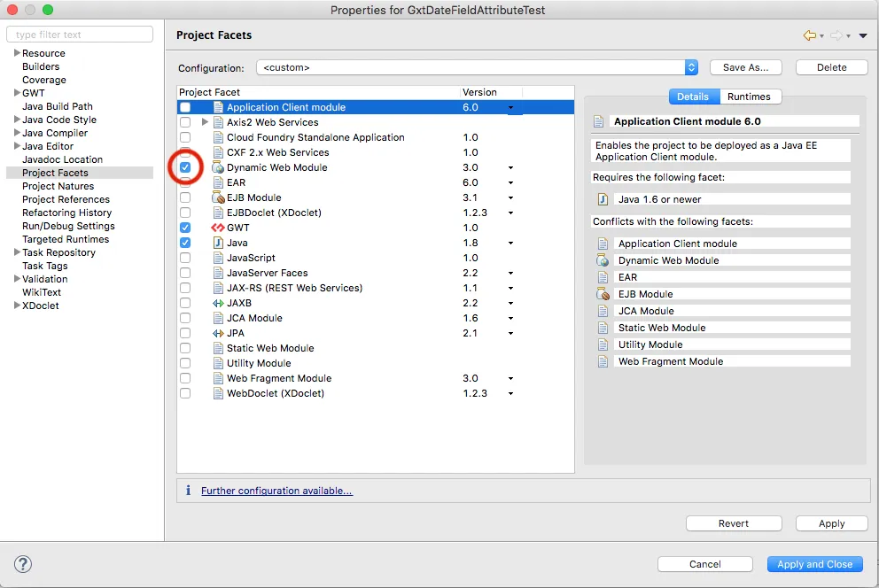Expand the Resource tree item
Viewport: 879px width, 588px height.
coord(17,52)
